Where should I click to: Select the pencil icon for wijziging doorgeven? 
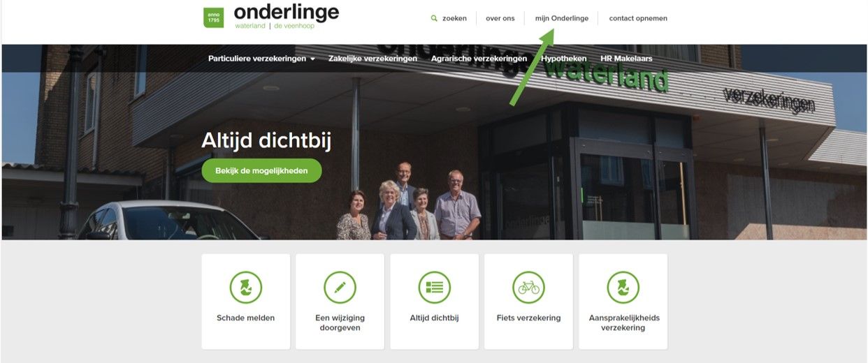340,287
